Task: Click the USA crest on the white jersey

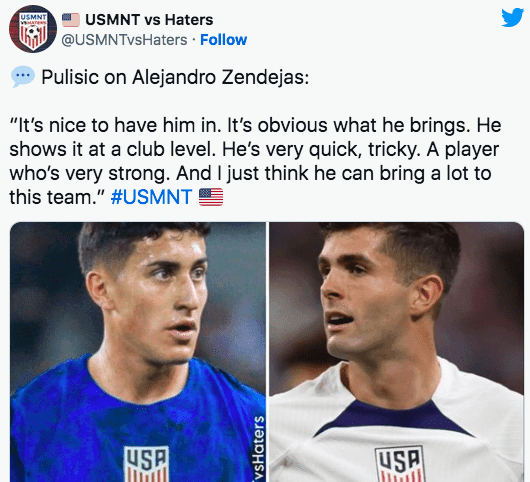Action: coord(400,464)
